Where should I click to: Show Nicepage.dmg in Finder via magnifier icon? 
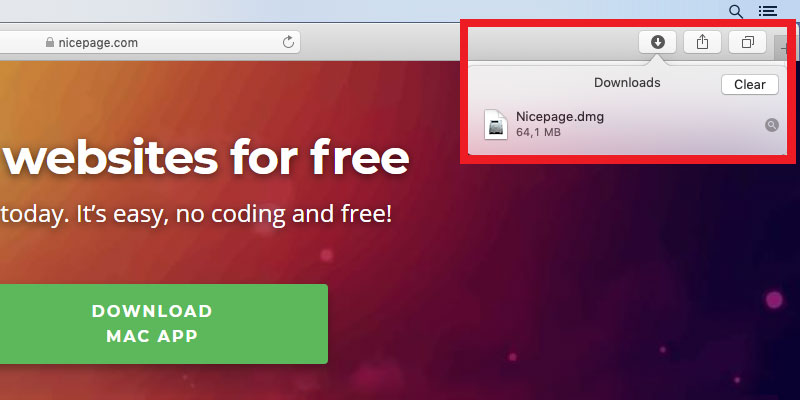pos(771,125)
